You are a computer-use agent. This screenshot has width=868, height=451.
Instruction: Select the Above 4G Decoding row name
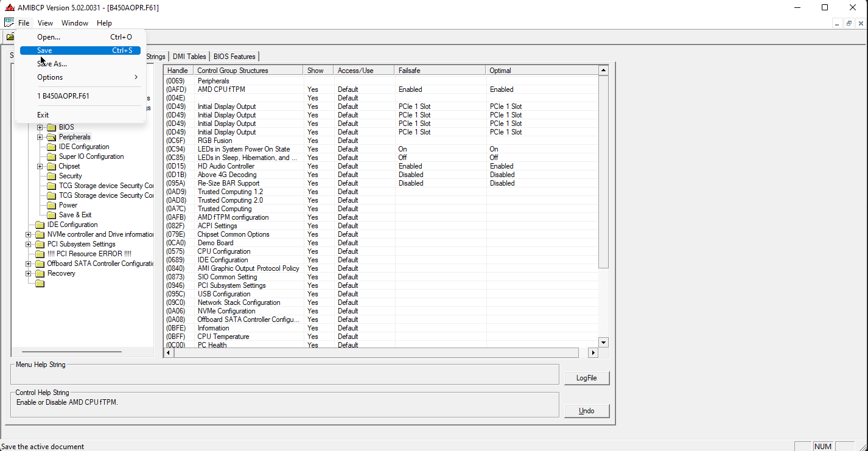(x=227, y=175)
